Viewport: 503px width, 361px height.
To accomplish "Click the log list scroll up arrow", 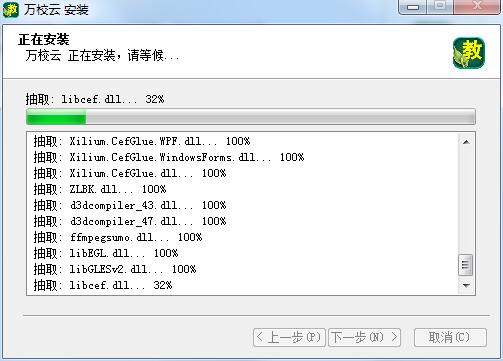I will tap(466, 142).
